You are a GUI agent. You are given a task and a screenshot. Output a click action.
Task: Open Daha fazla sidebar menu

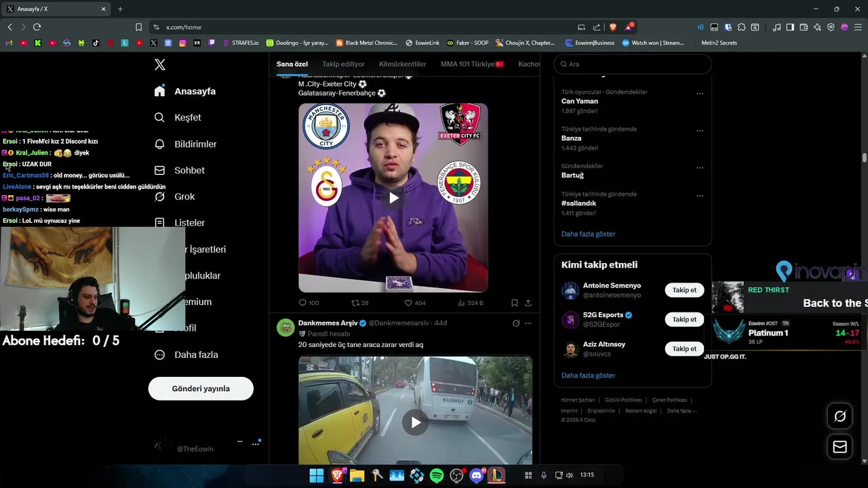(x=186, y=354)
